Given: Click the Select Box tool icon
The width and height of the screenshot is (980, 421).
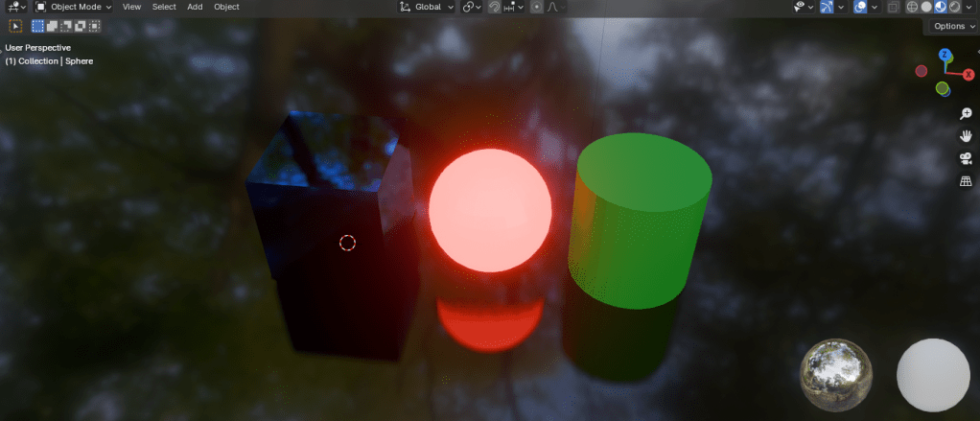Looking at the screenshot, I should [x=38, y=26].
